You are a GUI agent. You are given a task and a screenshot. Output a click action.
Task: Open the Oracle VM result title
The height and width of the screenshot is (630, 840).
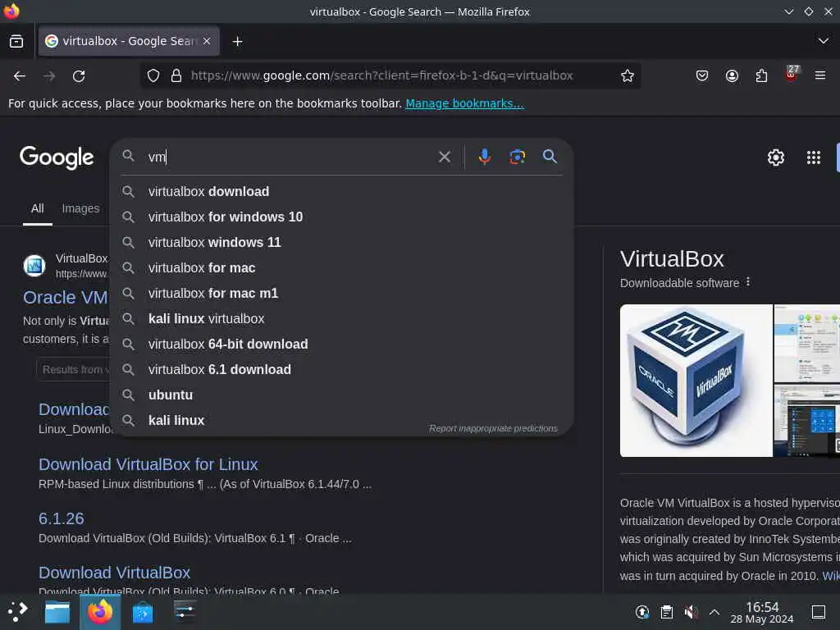(66, 297)
